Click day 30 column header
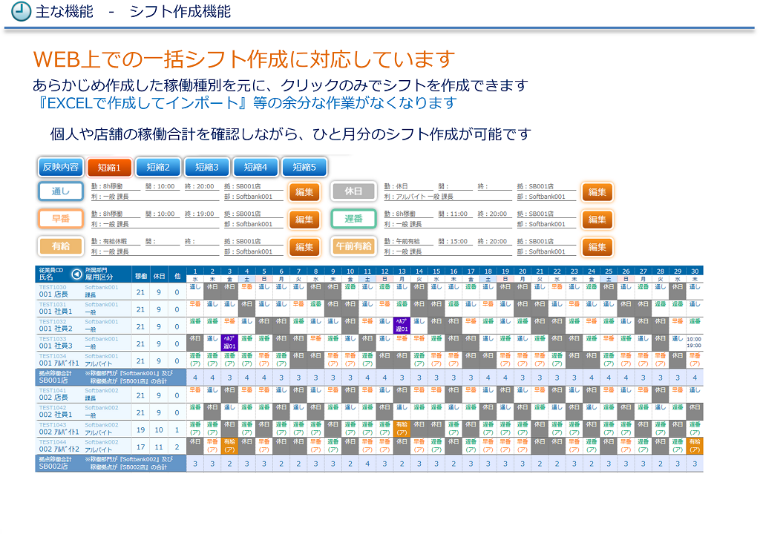 [x=694, y=273]
